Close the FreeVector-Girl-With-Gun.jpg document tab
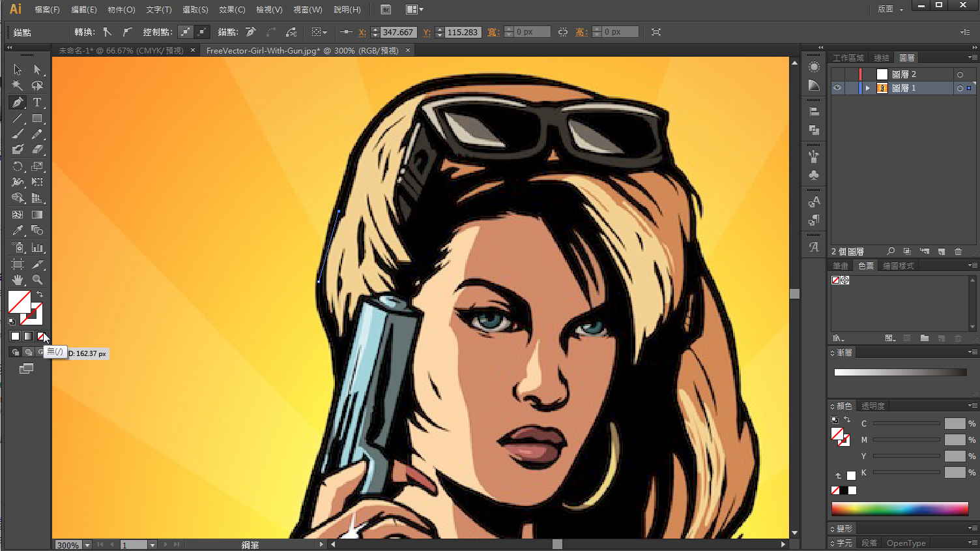Viewport: 980px width, 551px height. click(x=408, y=50)
